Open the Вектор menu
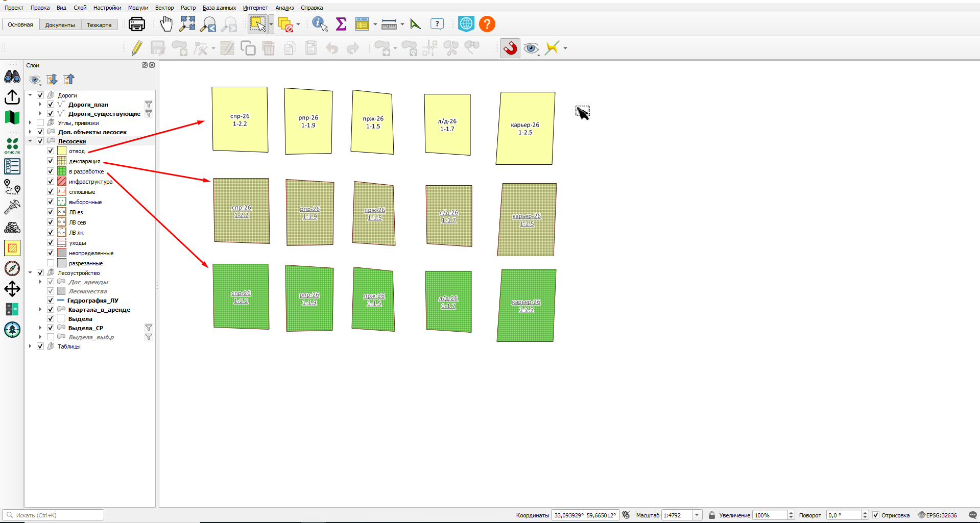This screenshot has width=980, height=523. coord(164,8)
